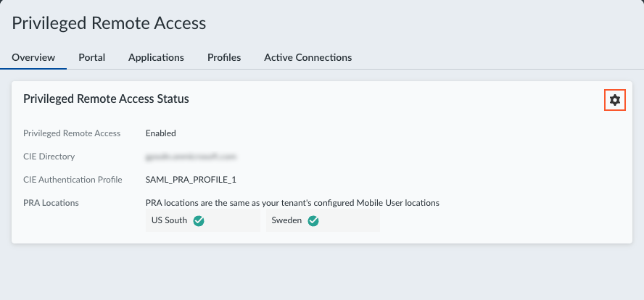
Task: View the Active Connections tab
Action: (307, 57)
